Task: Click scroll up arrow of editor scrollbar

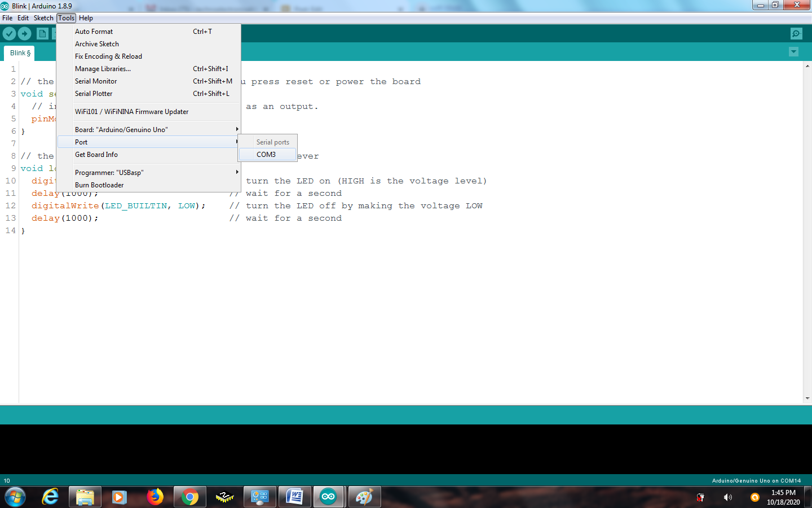Action: click(x=807, y=66)
